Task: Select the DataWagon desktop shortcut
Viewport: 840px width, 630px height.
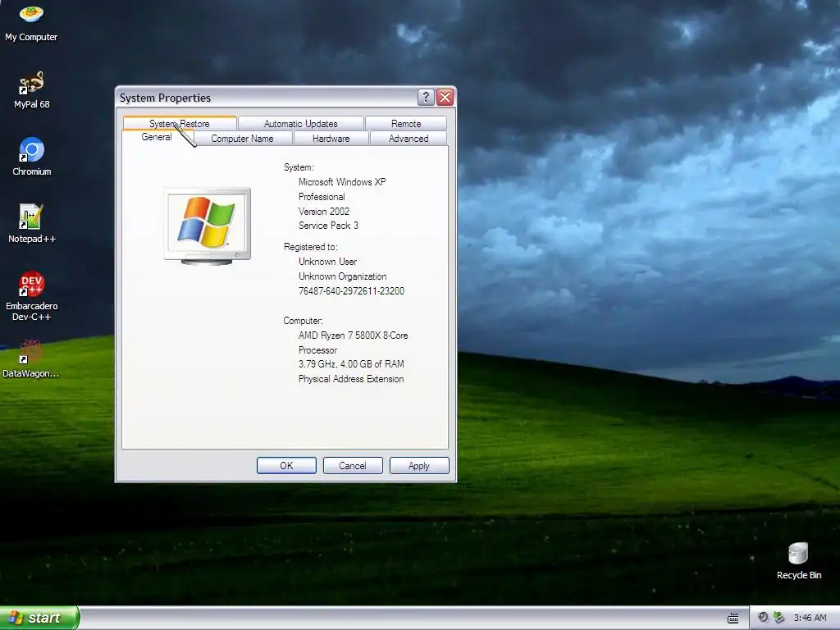Action: [30, 358]
